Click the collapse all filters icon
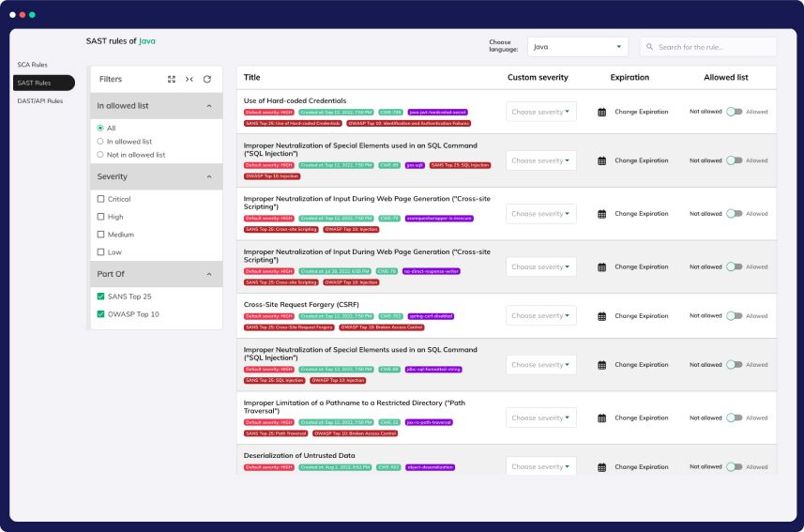 tap(190, 80)
